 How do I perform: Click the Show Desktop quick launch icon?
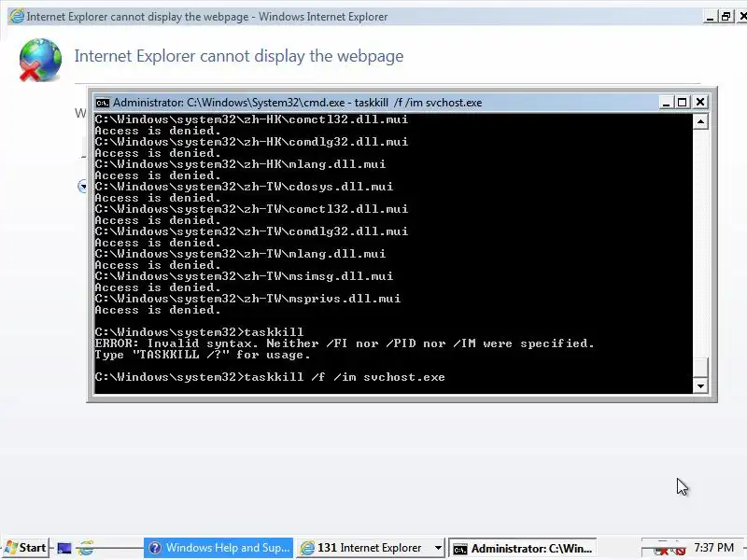64,548
